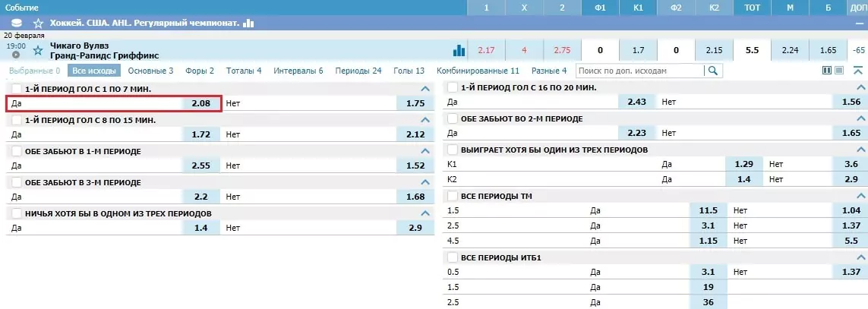Image resolution: width=868 pixels, height=309 pixels.
Task: Open the Тоталы 4 tab
Action: pos(244,71)
